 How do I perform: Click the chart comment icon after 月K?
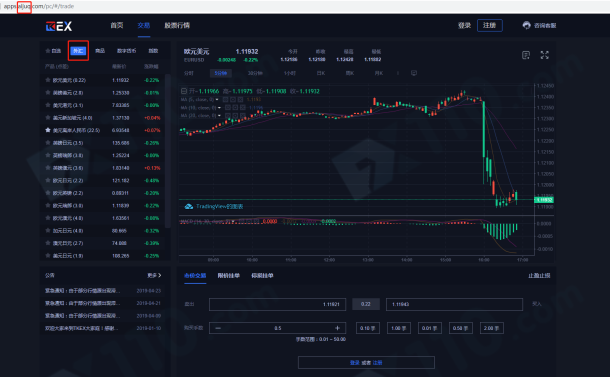click(x=414, y=73)
